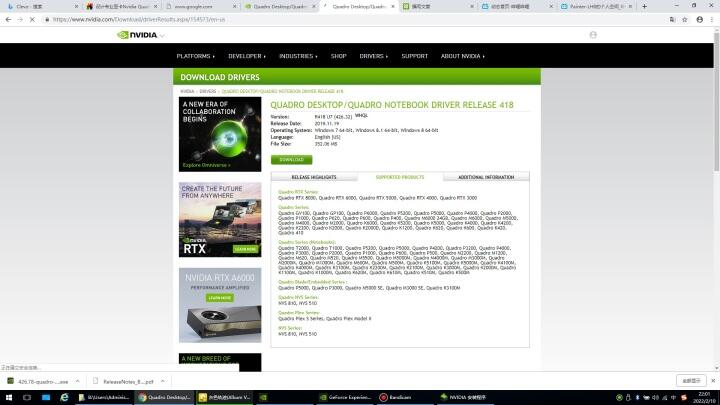The image size is (720, 405).
Task: Open the chevron beside the NVIDIA logo
Action: click(x=162, y=36)
